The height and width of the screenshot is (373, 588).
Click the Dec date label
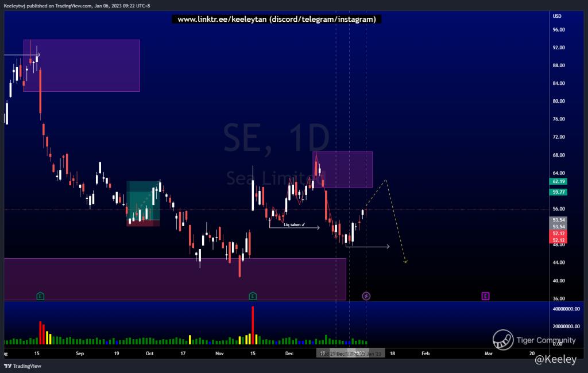click(289, 353)
